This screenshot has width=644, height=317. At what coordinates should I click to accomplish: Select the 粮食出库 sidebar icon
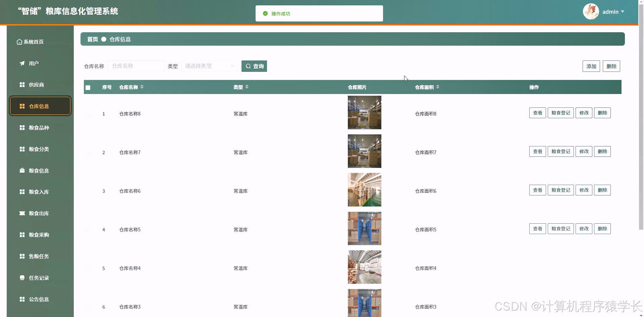tap(22, 213)
